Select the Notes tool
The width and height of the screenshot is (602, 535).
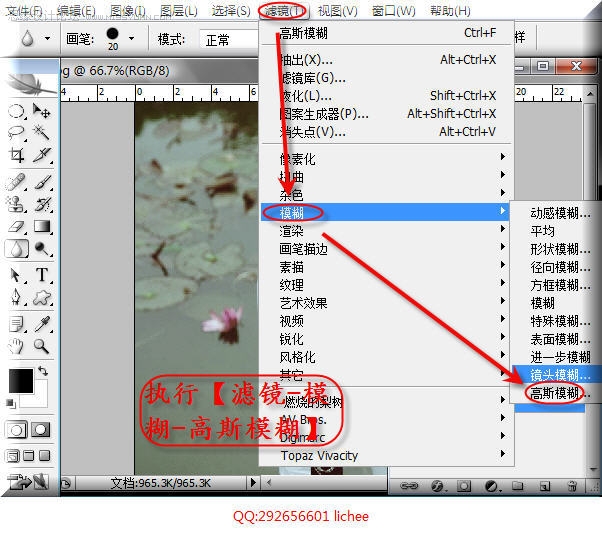tap(16, 324)
